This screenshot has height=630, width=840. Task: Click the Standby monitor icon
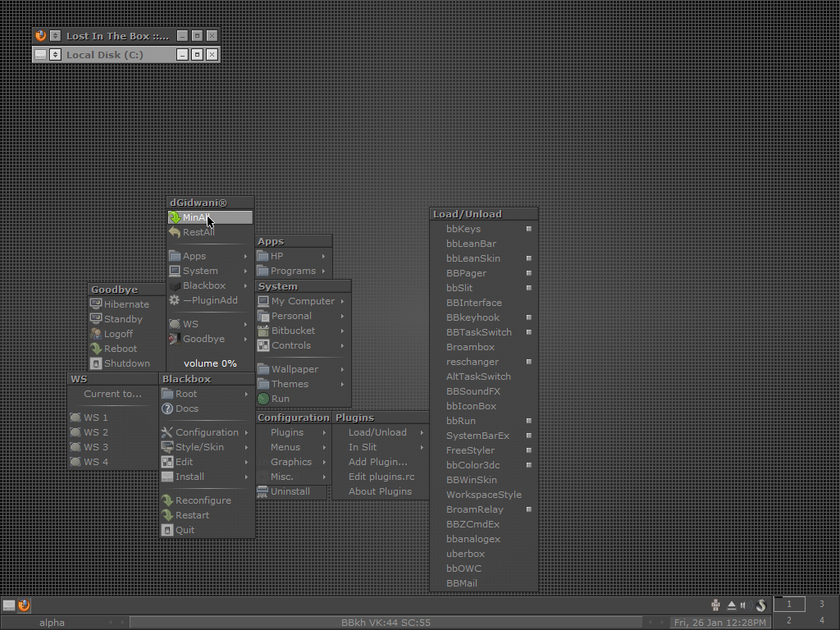point(96,319)
